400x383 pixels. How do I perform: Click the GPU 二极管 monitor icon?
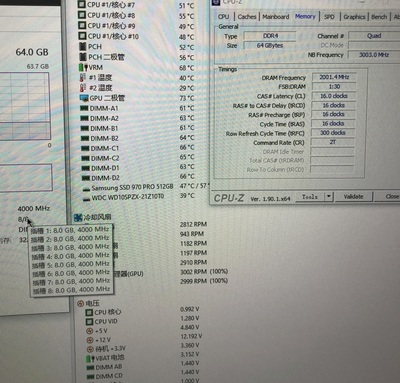[84, 98]
